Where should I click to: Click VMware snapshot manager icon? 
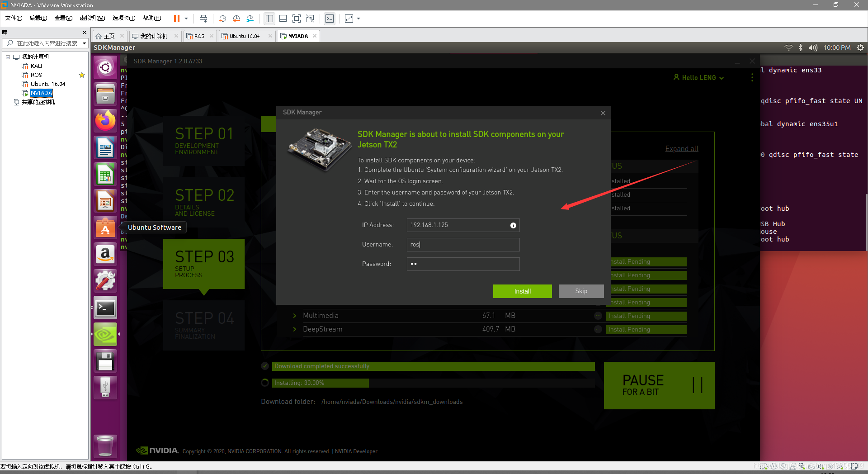pos(250,19)
